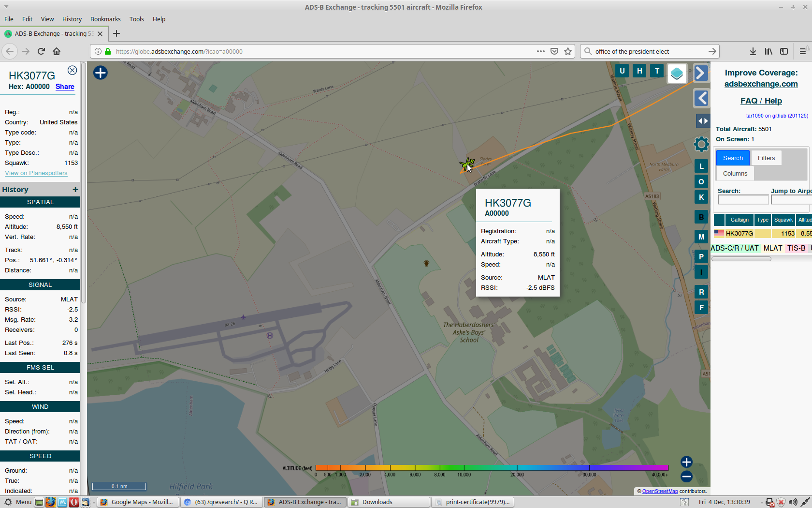The width and height of the screenshot is (812, 508).
Task: Toggle the T map button
Action: (657, 71)
